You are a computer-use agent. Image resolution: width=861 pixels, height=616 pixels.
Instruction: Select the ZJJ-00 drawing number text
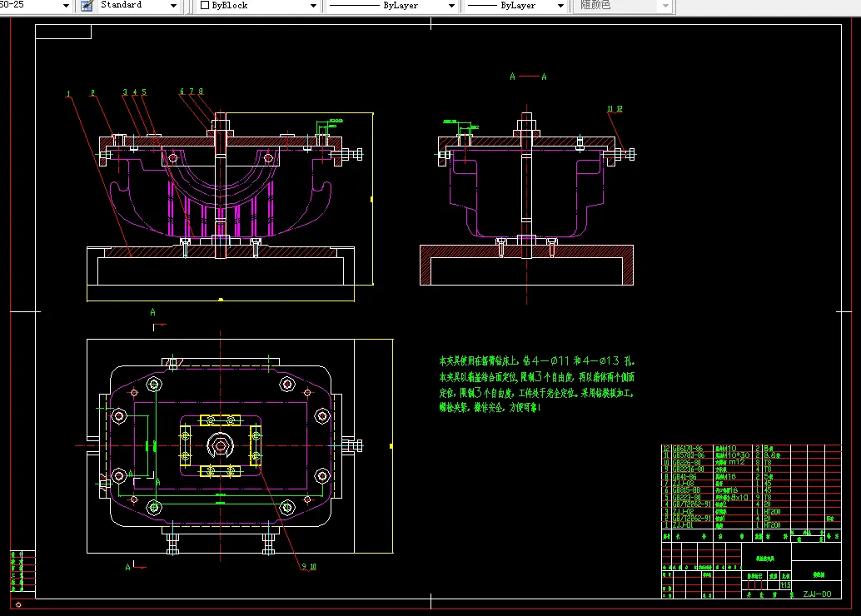coord(817,594)
